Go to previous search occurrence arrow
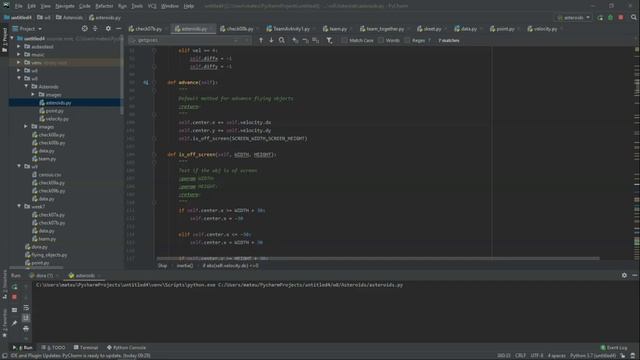 pyautogui.click(x=261, y=40)
